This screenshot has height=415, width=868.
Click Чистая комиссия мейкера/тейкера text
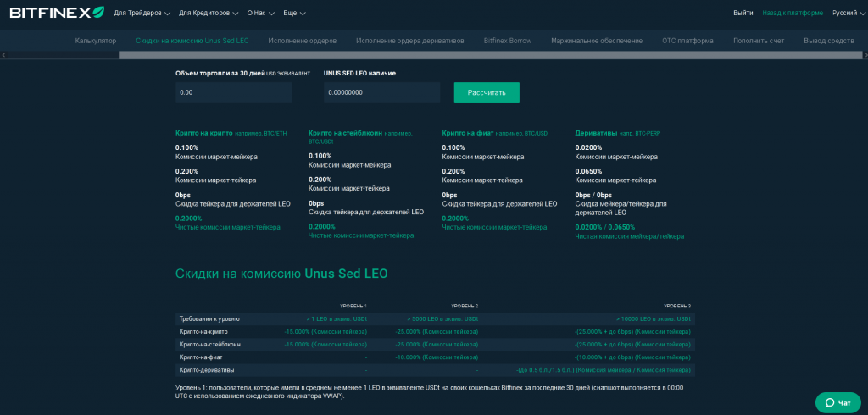point(630,236)
